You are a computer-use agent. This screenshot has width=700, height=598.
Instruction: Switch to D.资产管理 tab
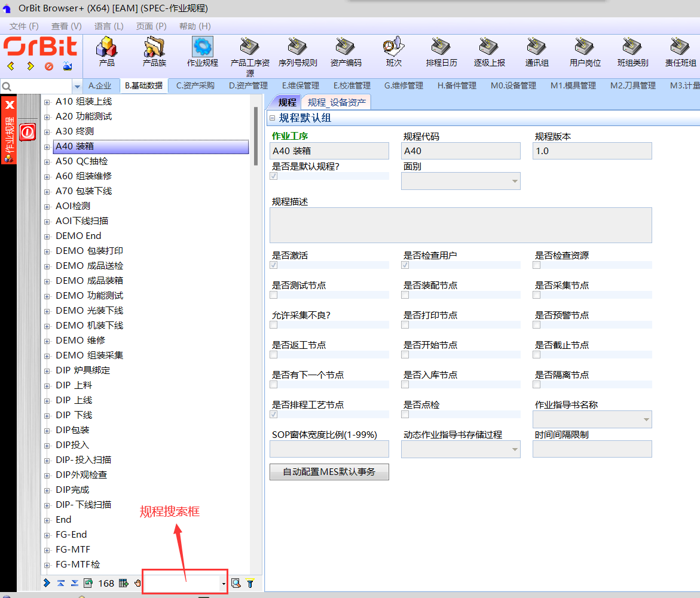(248, 85)
